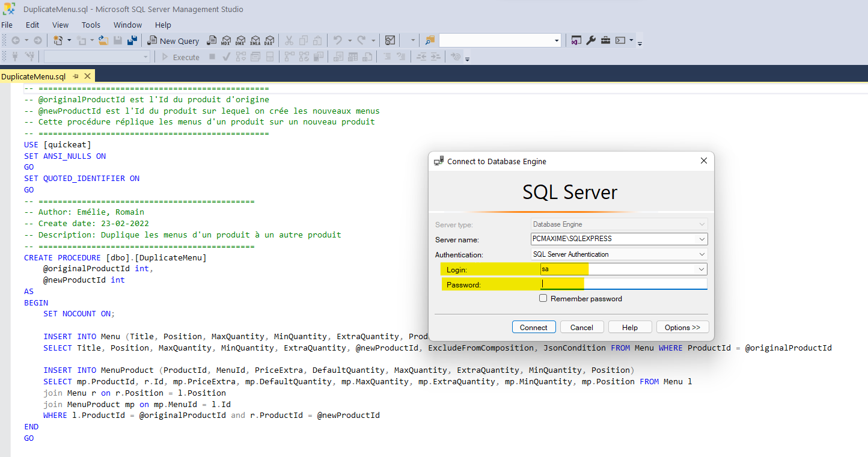
Task: Click the Database Engine Query icon
Action: pyautogui.click(x=212, y=40)
